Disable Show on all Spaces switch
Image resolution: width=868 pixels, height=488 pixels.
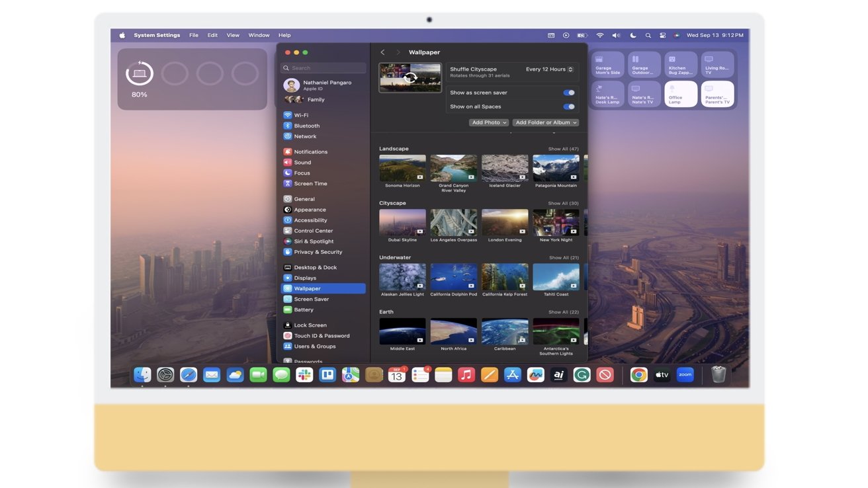568,106
